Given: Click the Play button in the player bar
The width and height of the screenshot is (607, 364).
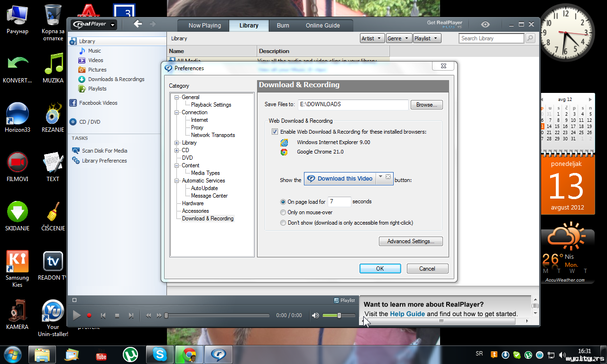Looking at the screenshot, I should point(76,315).
